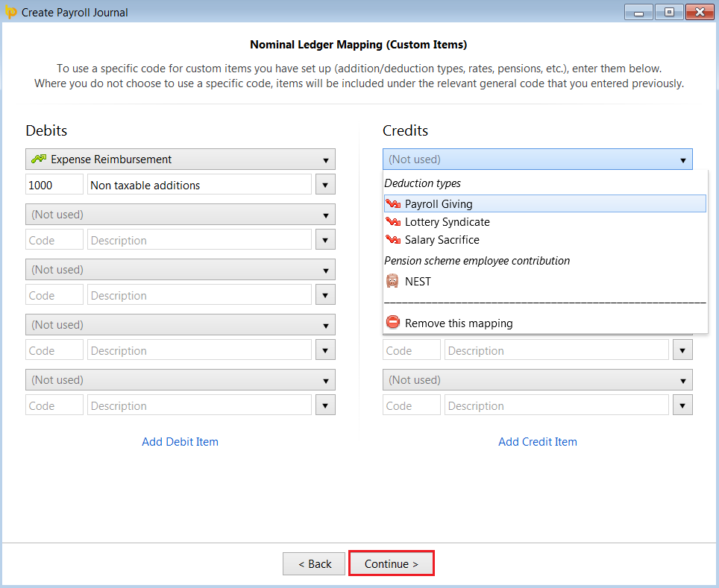Pick Salary Sacrifice in the dropdown list

click(544, 240)
